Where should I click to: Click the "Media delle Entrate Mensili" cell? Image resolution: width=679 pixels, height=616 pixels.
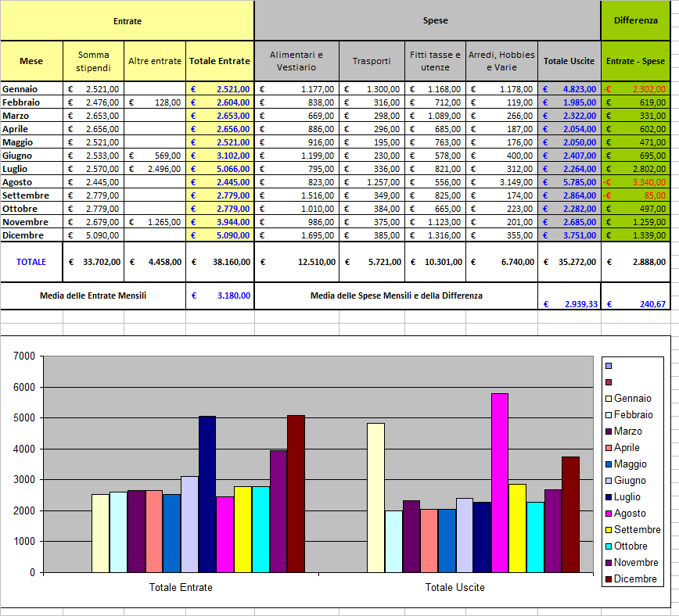pyautogui.click(x=94, y=295)
